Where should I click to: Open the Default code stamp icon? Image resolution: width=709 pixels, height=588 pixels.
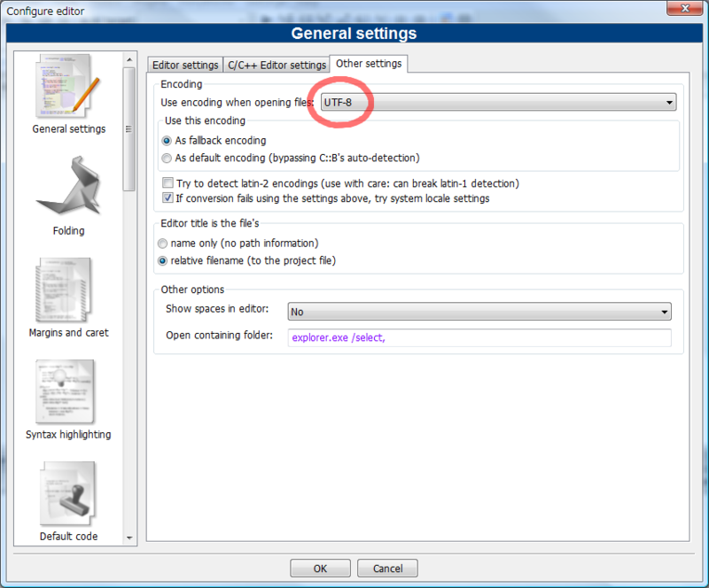coord(68,494)
